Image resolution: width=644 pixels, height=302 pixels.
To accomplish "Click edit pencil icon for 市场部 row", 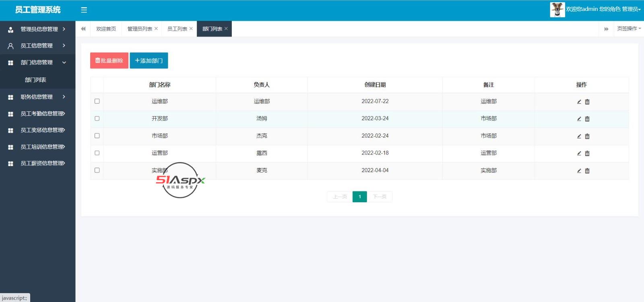I will point(579,136).
